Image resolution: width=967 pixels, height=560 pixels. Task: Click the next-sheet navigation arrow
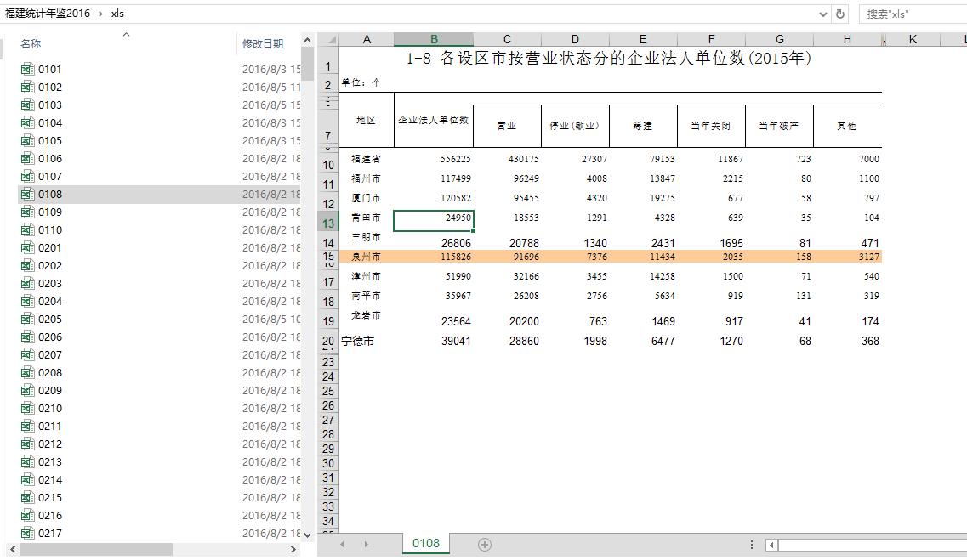pyautogui.click(x=367, y=544)
